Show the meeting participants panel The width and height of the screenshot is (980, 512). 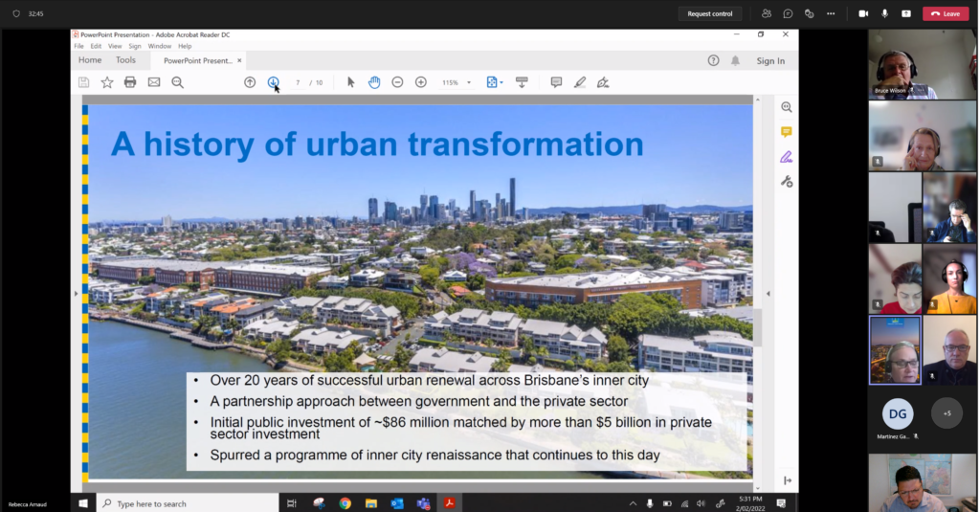click(x=767, y=13)
